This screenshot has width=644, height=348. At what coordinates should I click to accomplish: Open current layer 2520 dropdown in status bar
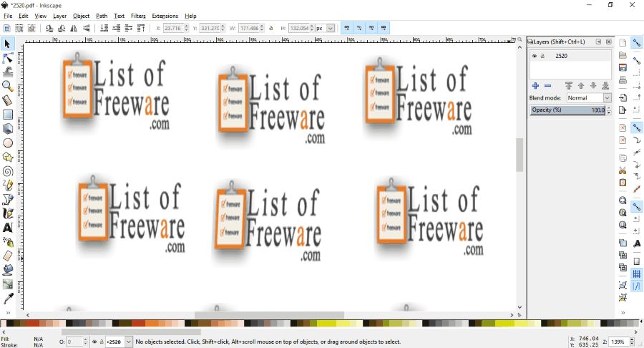click(129, 342)
